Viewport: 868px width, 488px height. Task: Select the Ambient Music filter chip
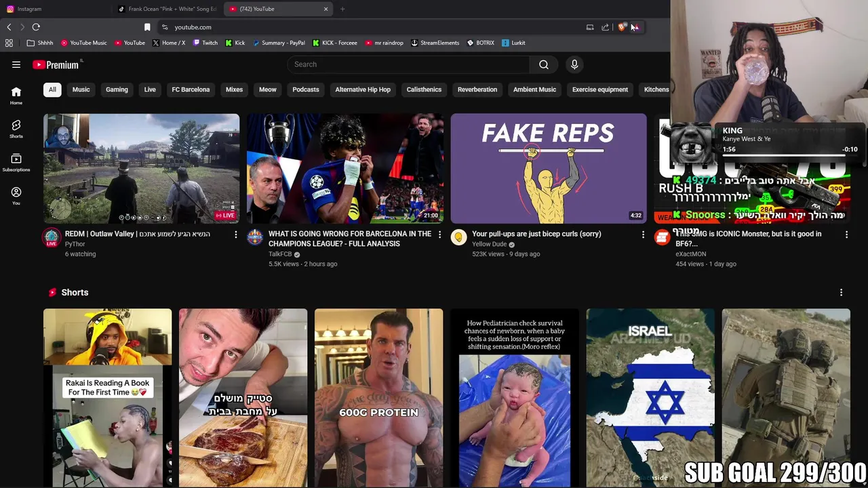click(x=534, y=89)
